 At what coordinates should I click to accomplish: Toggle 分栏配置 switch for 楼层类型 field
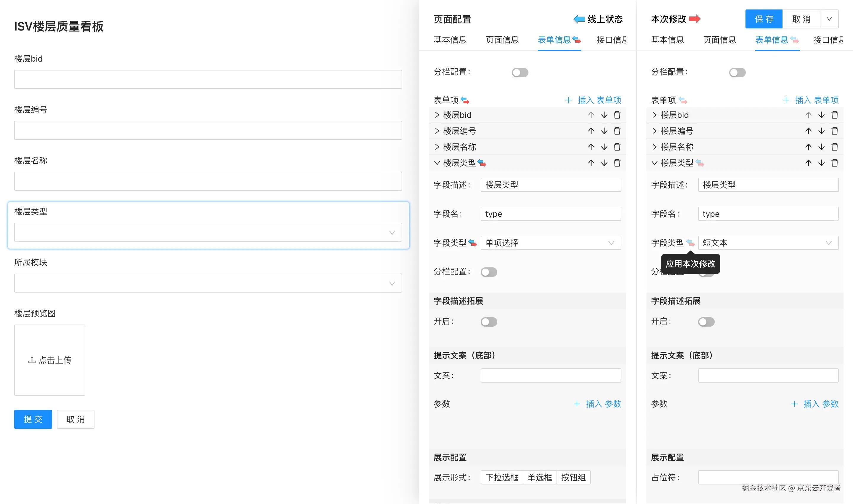click(489, 272)
